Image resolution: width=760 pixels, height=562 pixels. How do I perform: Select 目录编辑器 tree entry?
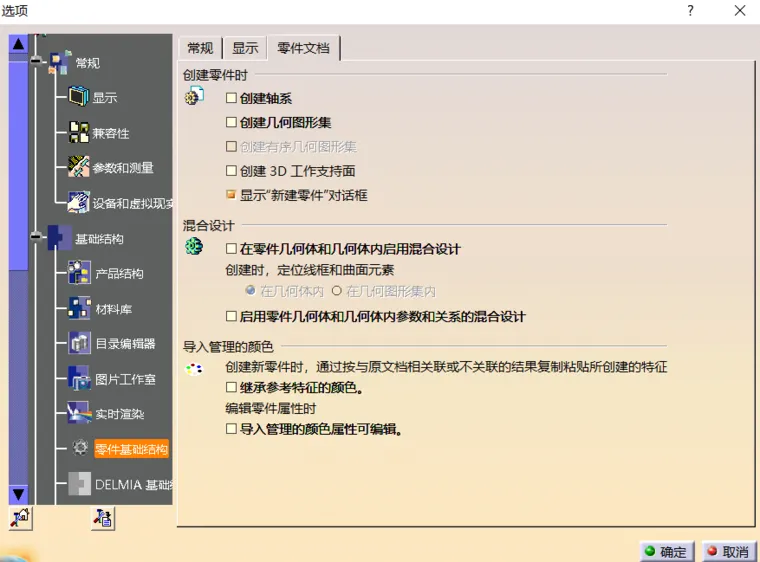click(125, 344)
